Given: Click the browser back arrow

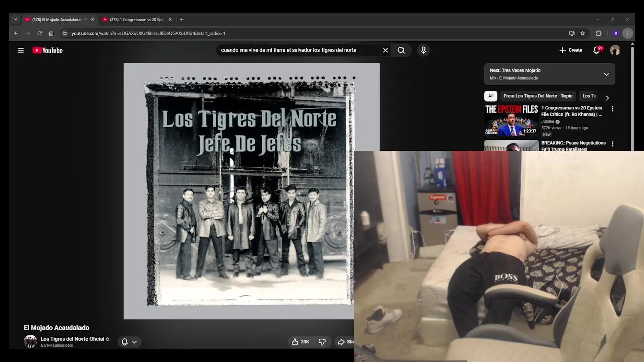Looking at the screenshot, I should (x=16, y=33).
